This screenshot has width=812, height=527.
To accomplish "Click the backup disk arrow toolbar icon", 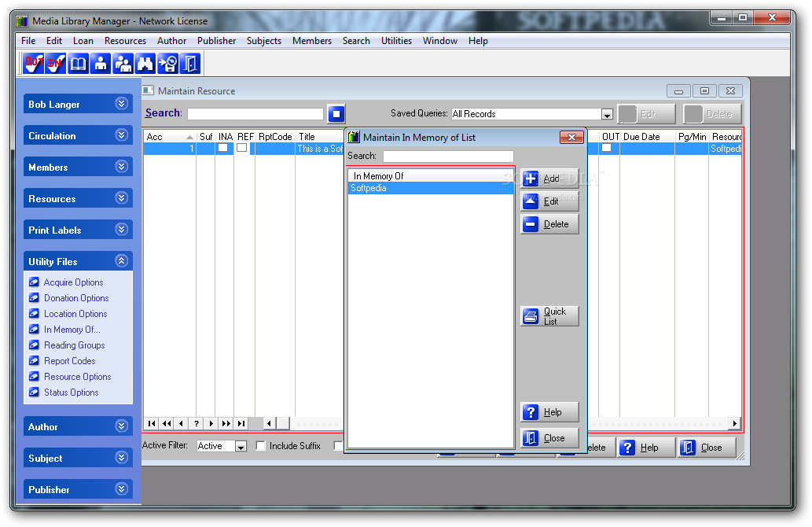I will [x=167, y=64].
